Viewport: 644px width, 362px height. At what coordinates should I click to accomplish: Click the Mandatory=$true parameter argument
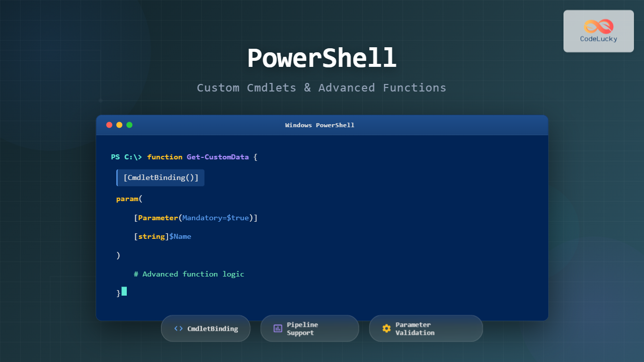pos(215,218)
